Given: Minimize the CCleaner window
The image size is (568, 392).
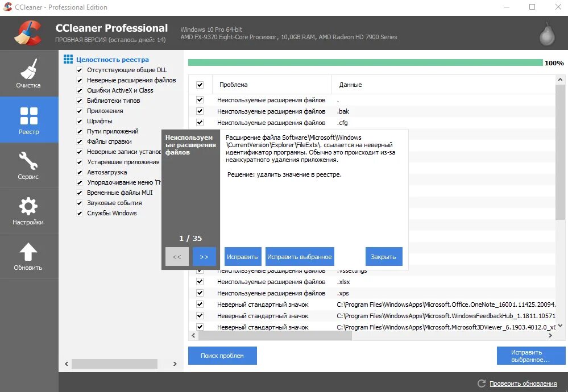Looking at the screenshot, I should point(507,7).
